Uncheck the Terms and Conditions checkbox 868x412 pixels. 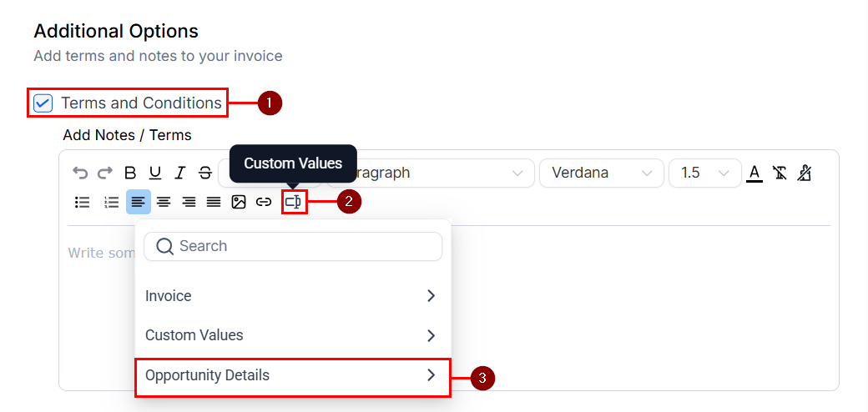(x=43, y=103)
